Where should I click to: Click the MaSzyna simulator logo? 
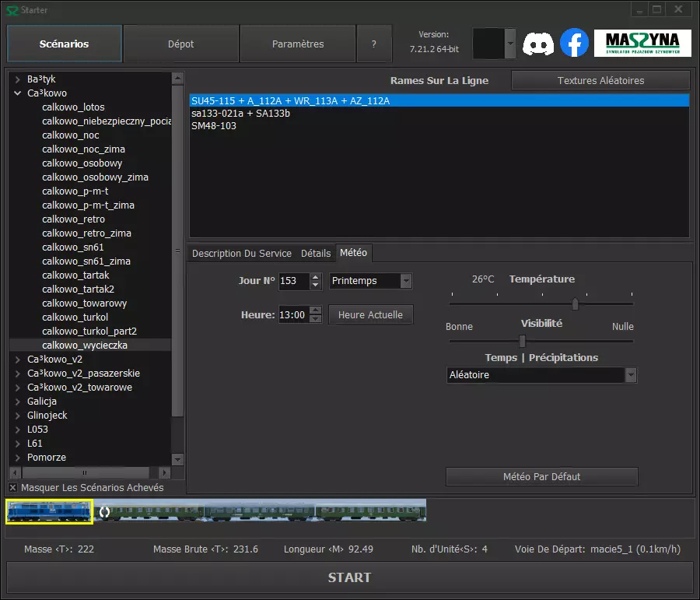point(642,44)
